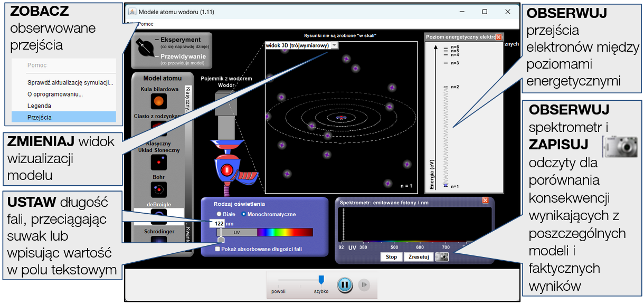
Task: Select the Bohr atom model icon
Action: point(158,189)
